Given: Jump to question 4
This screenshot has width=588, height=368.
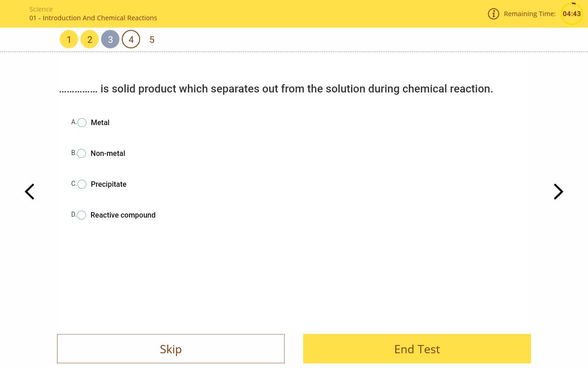Looking at the screenshot, I should tap(131, 40).
